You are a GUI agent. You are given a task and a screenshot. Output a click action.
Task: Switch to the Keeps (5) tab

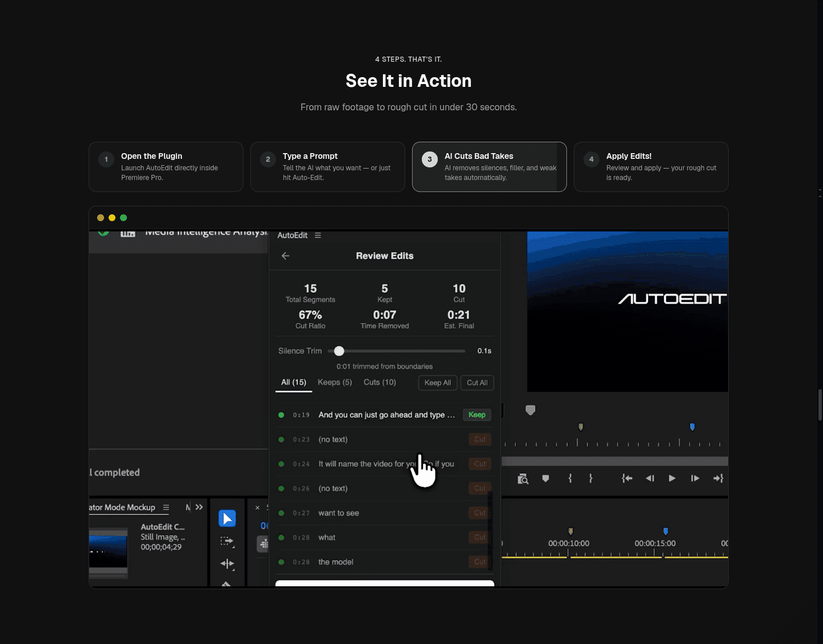[335, 382]
